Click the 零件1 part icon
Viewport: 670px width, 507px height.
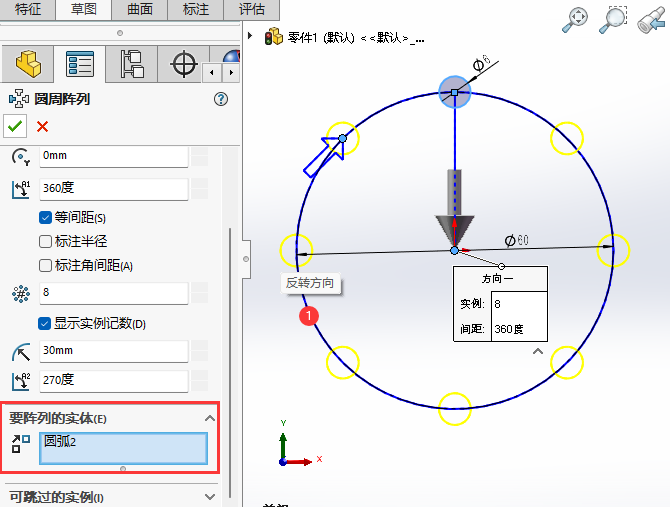pyautogui.click(x=273, y=37)
